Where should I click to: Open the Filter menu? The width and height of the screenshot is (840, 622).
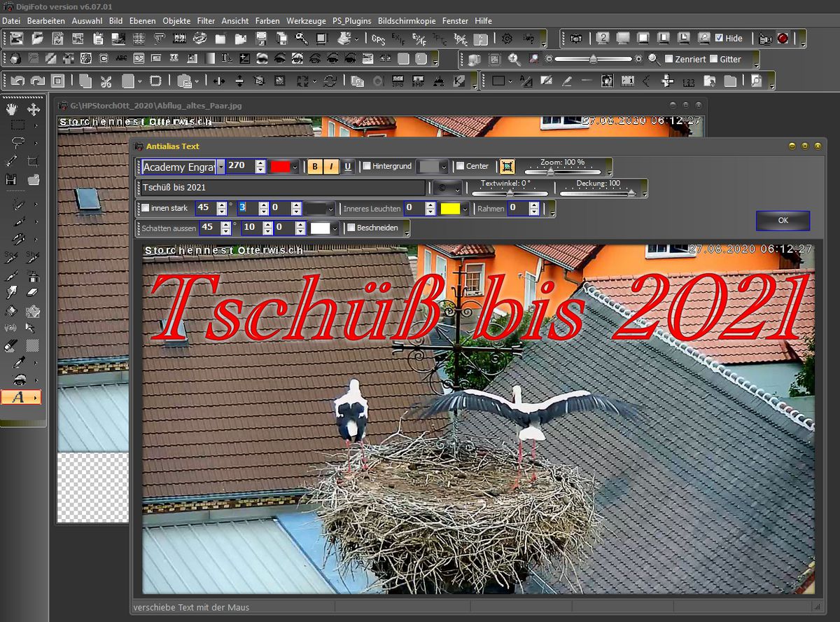(x=206, y=21)
